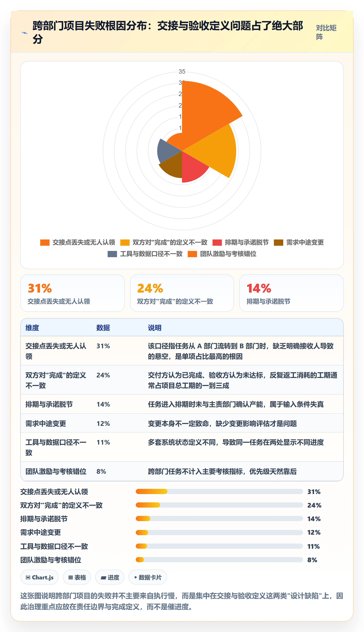
Task: Open the 24% stat card
Action: [182, 293]
